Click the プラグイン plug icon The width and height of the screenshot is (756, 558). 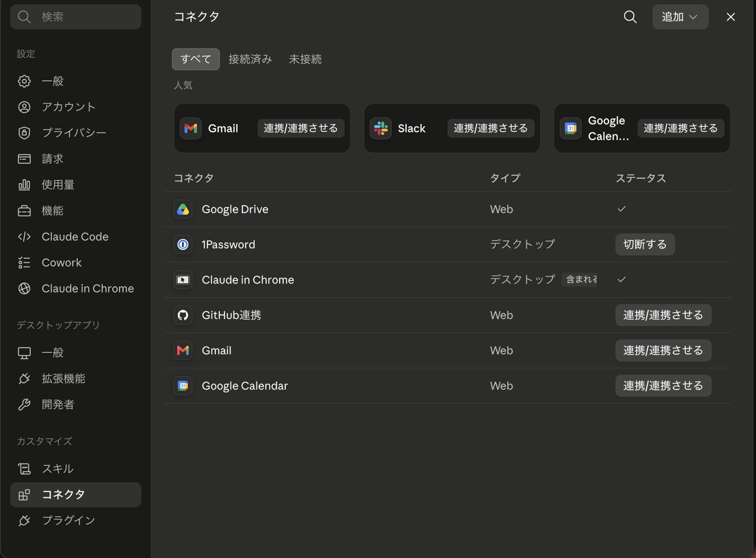coord(24,521)
